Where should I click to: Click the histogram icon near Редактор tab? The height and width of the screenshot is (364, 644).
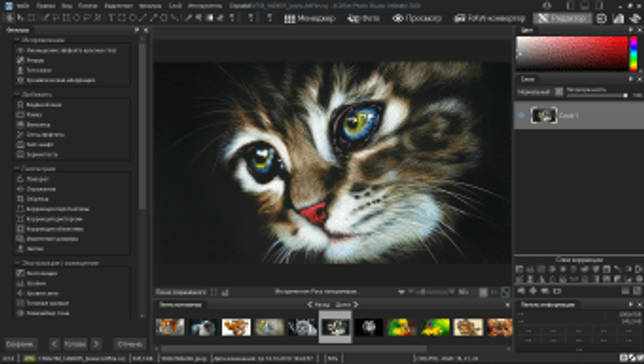[x=619, y=18]
